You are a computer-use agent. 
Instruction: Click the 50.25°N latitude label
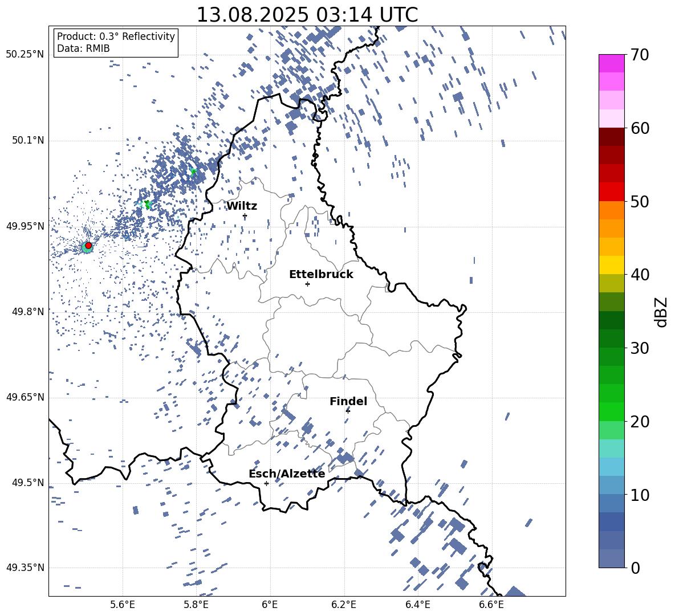[25, 55]
